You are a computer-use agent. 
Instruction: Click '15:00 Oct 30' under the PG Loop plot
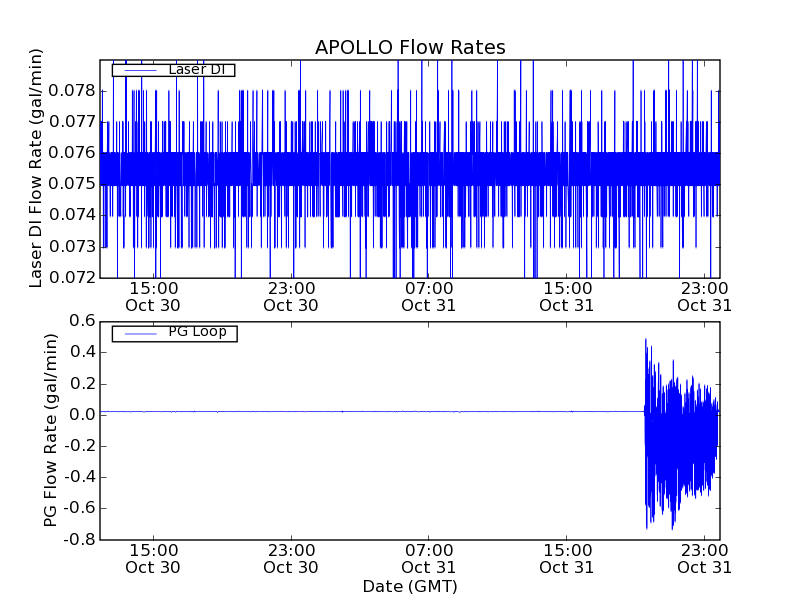(153, 559)
